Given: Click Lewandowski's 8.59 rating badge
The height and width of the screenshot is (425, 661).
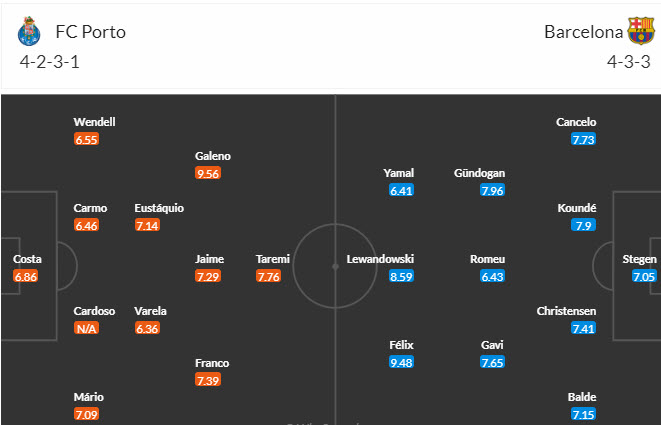Looking at the screenshot, I should (401, 276).
